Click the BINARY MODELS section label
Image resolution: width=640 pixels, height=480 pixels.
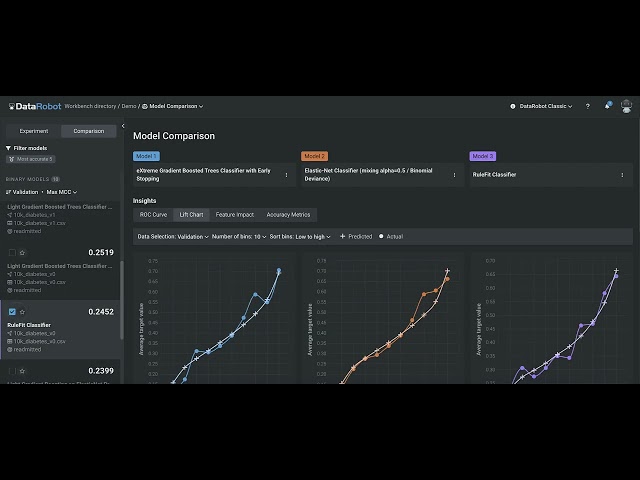click(27, 179)
